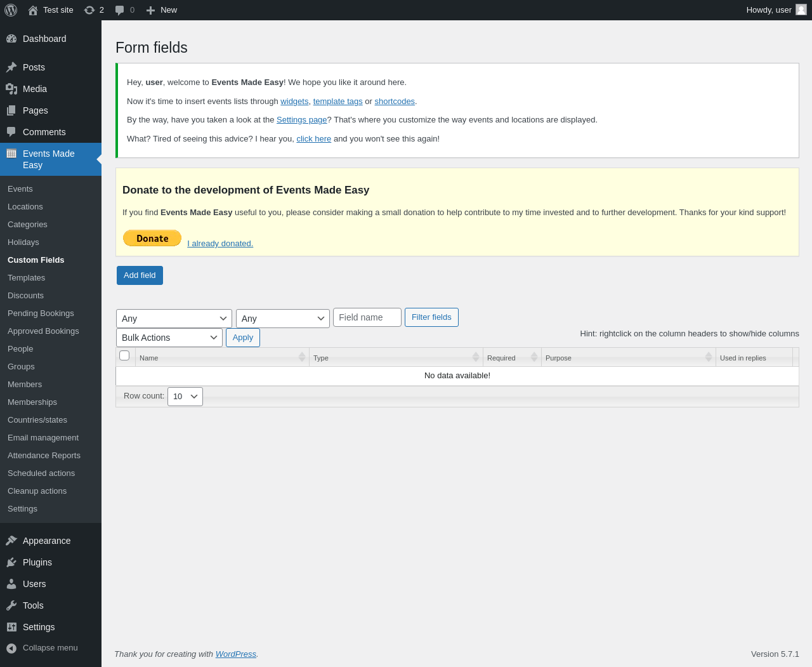
Task: Open Events submenu item
Action: 20,189
